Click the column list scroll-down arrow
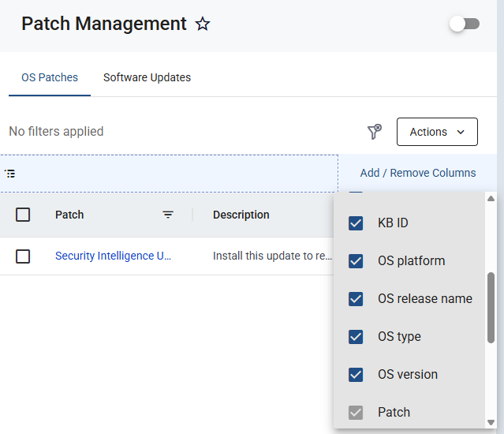Image resolution: width=504 pixels, height=434 pixels. tap(491, 422)
